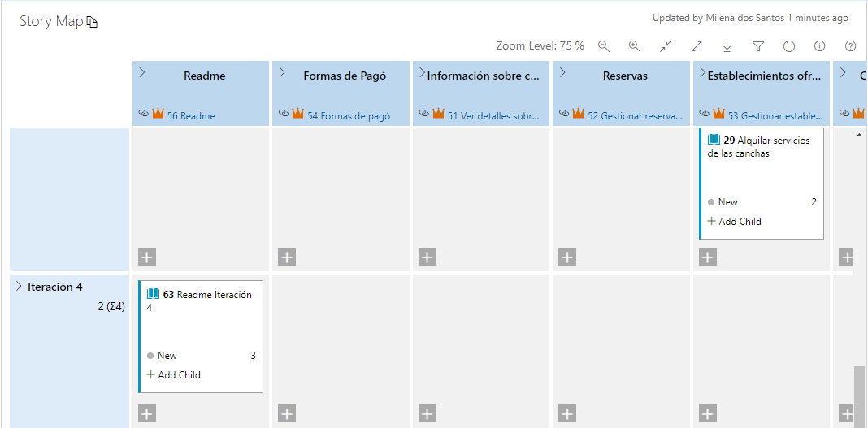Expand the Formas de Pagó column chevron
This screenshot has height=428, width=868.
[x=282, y=72]
